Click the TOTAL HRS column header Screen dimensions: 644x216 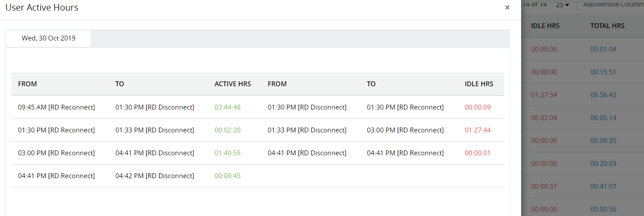(607, 26)
